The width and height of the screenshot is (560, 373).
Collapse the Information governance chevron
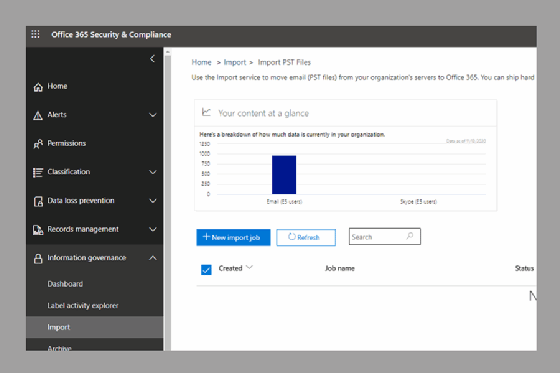point(153,258)
